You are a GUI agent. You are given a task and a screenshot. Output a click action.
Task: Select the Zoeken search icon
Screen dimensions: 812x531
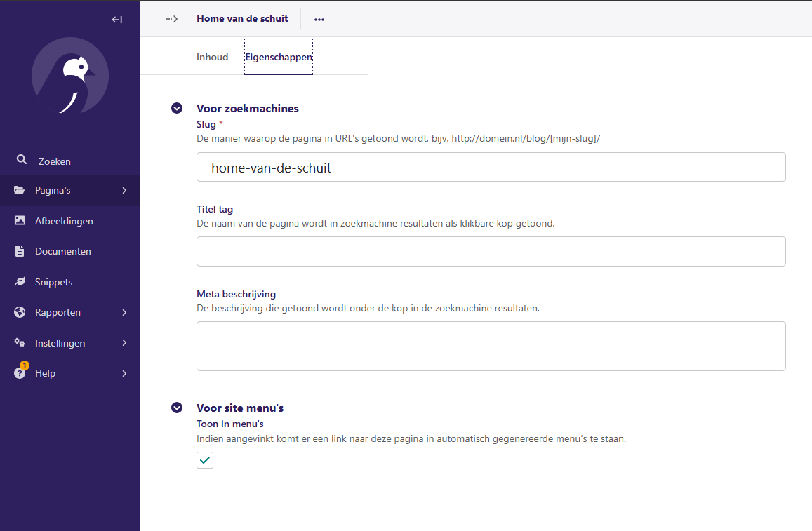21,160
